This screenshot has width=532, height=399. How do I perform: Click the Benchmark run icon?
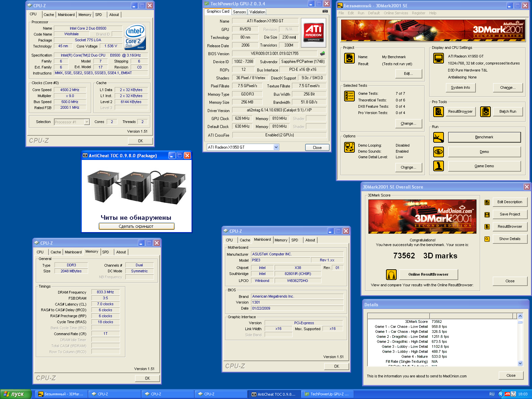tap(439, 137)
